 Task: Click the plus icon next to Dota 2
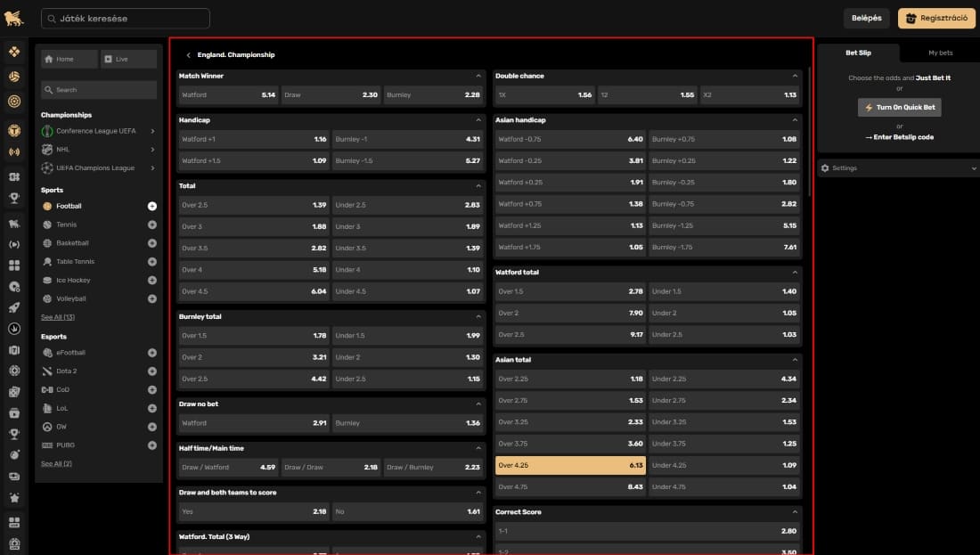(151, 371)
